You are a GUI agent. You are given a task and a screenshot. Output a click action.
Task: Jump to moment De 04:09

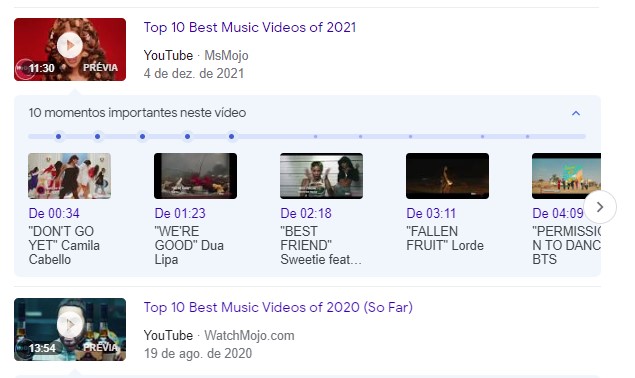click(558, 213)
